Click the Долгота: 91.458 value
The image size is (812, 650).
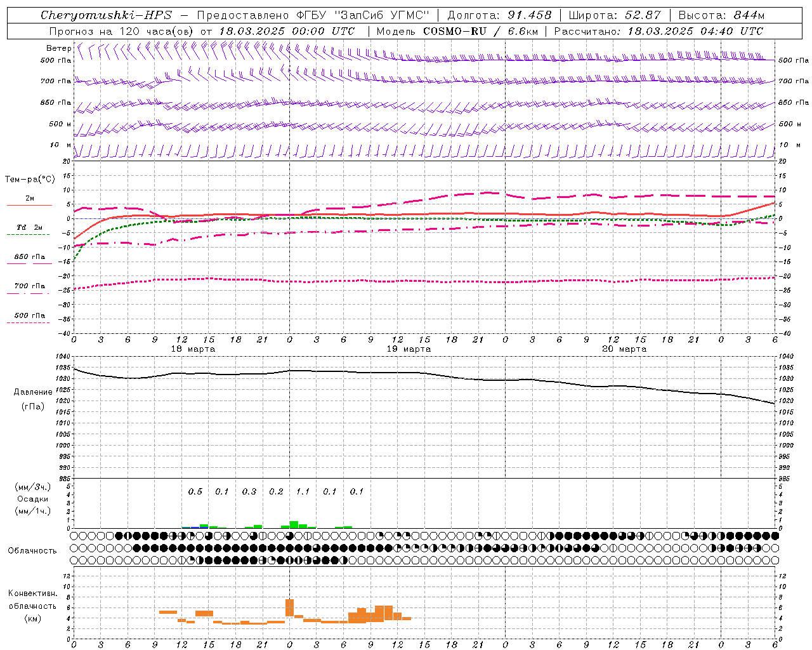[x=500, y=15]
